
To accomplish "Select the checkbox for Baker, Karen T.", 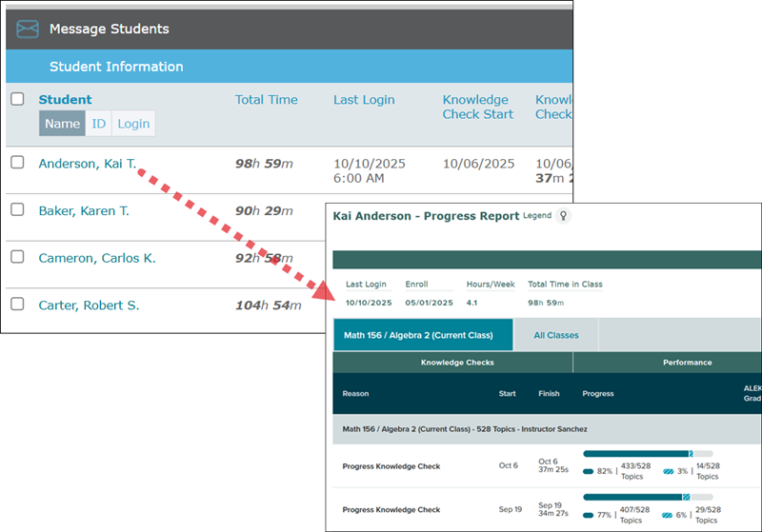I will pos(17,210).
